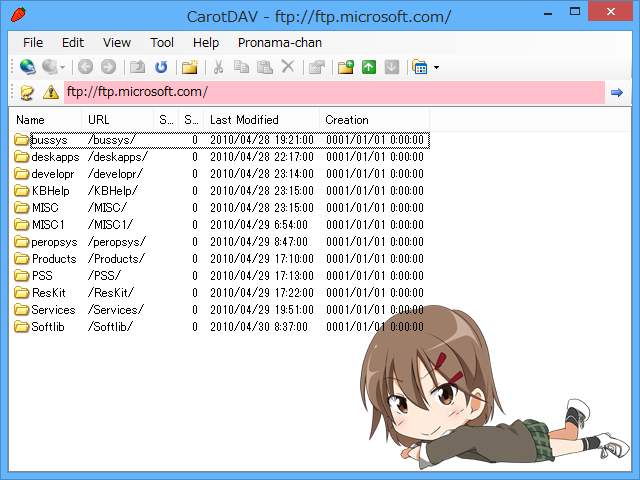The width and height of the screenshot is (640, 480).
Task: Click the upload folder icon
Action: point(346,67)
